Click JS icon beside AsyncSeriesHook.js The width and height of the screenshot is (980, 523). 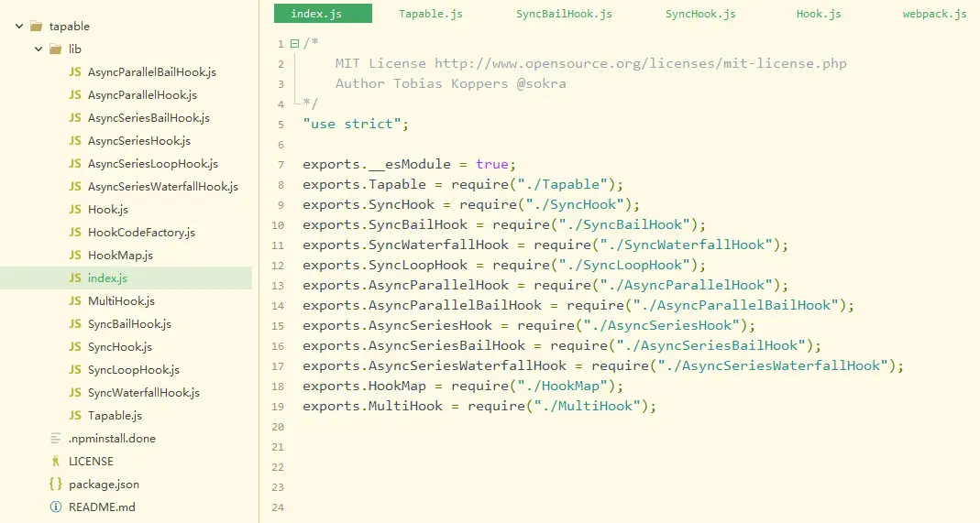click(75, 140)
